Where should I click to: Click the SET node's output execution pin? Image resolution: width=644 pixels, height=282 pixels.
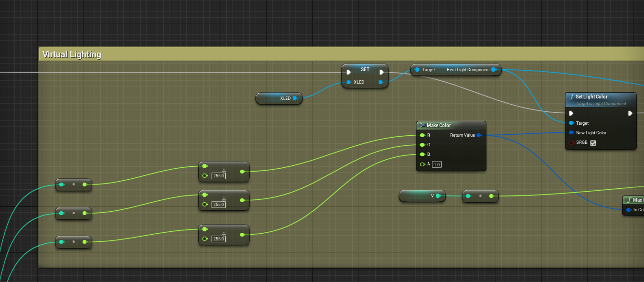click(381, 72)
